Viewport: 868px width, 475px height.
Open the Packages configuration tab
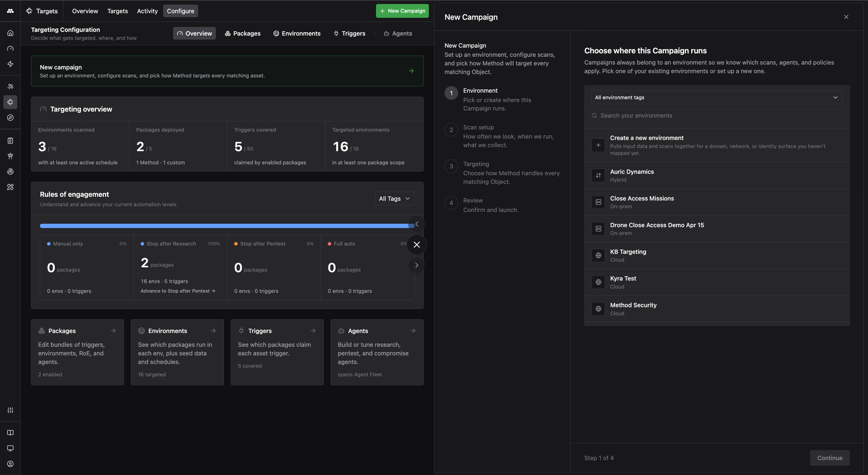243,33
